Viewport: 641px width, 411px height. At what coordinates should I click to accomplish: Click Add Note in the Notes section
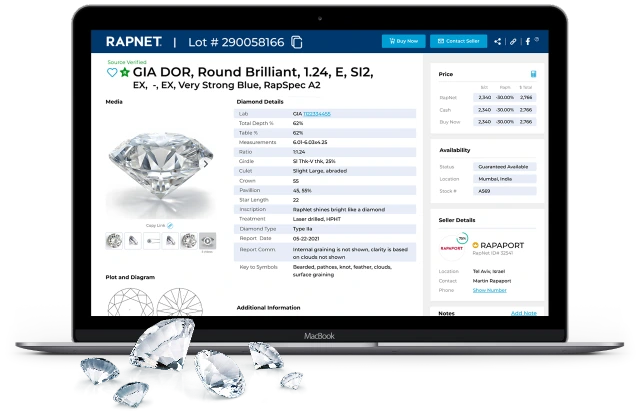click(x=524, y=313)
